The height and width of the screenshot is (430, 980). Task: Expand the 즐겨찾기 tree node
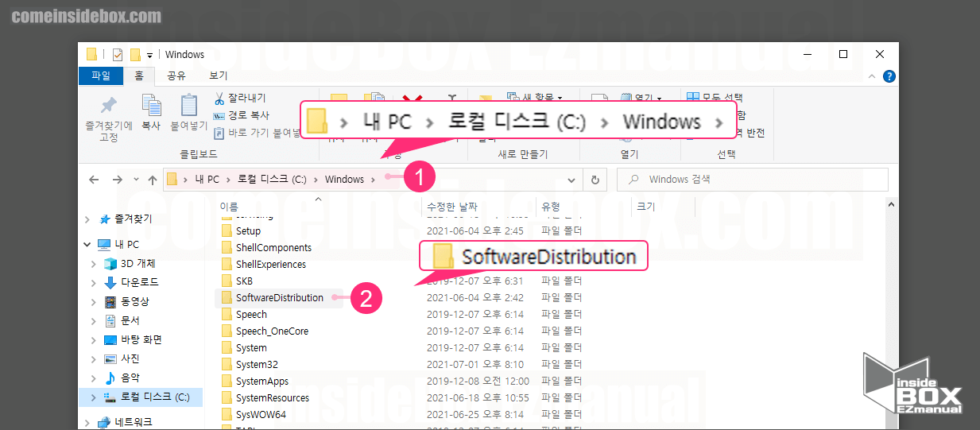click(88, 219)
